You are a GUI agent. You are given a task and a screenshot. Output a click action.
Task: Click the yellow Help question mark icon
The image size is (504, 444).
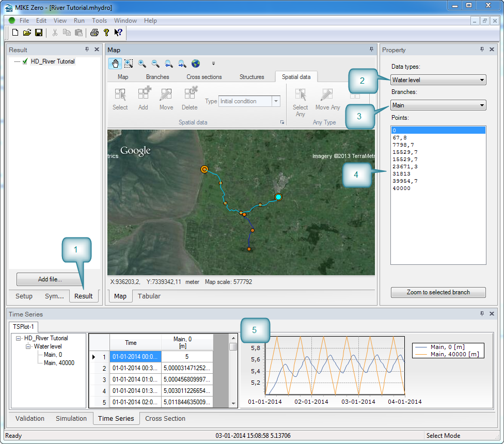(106, 33)
